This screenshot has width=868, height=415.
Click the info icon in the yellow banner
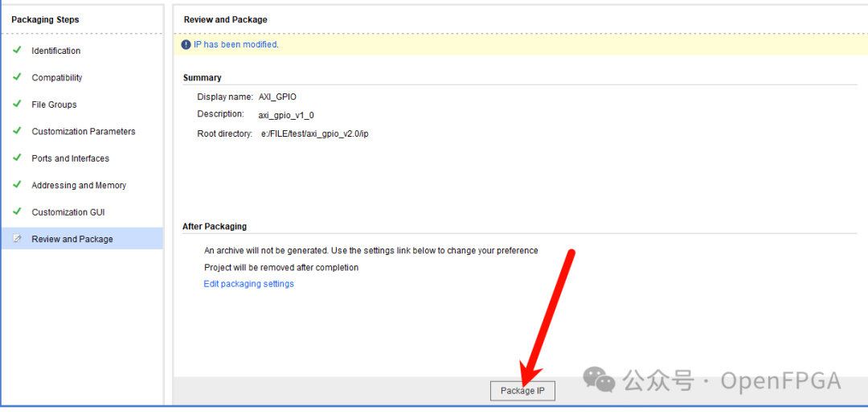(186, 45)
